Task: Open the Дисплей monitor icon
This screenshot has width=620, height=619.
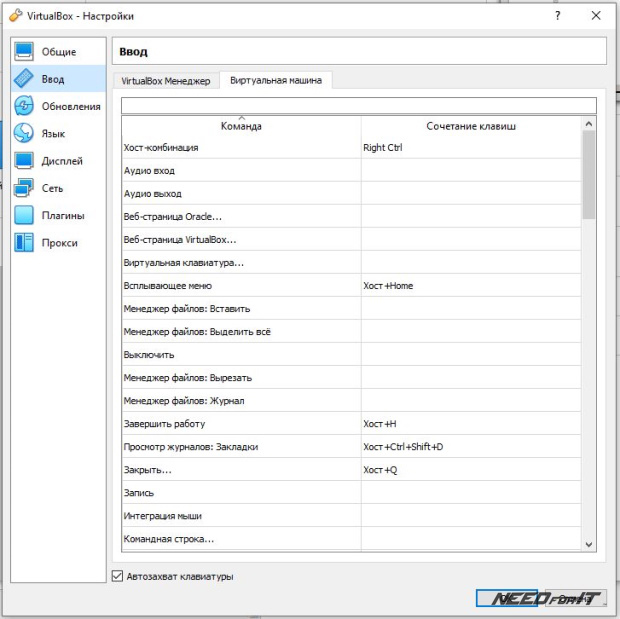Action: click(24, 161)
